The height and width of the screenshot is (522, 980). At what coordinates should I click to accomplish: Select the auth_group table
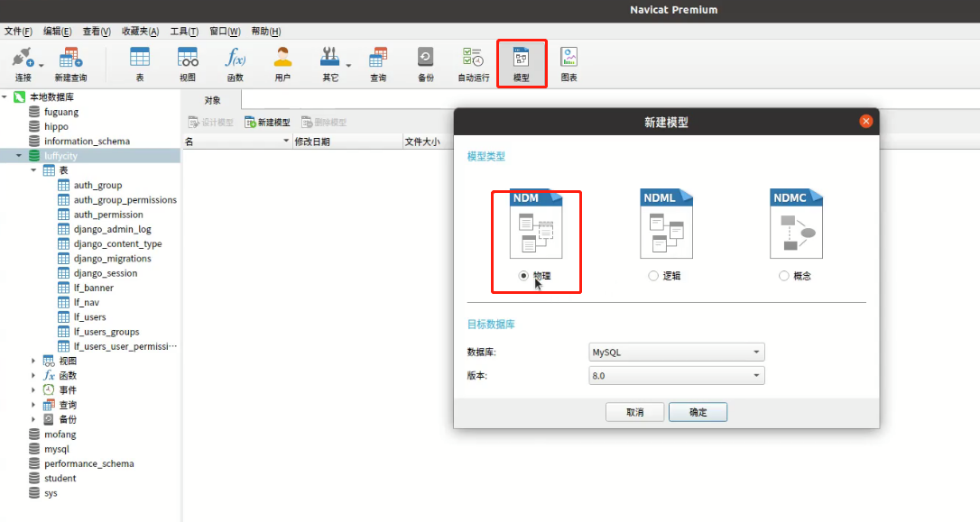coord(97,185)
